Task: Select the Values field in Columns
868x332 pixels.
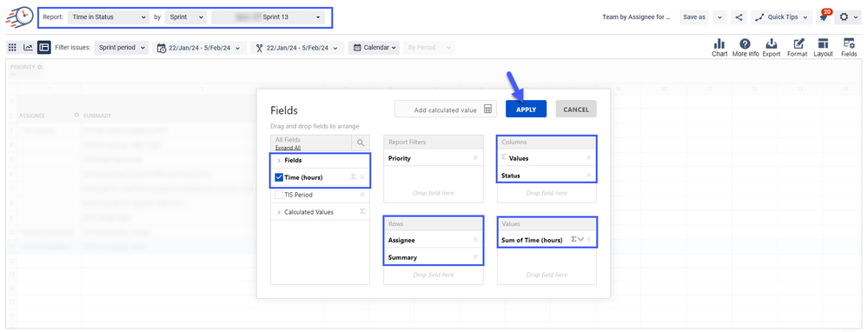Action: pyautogui.click(x=547, y=158)
